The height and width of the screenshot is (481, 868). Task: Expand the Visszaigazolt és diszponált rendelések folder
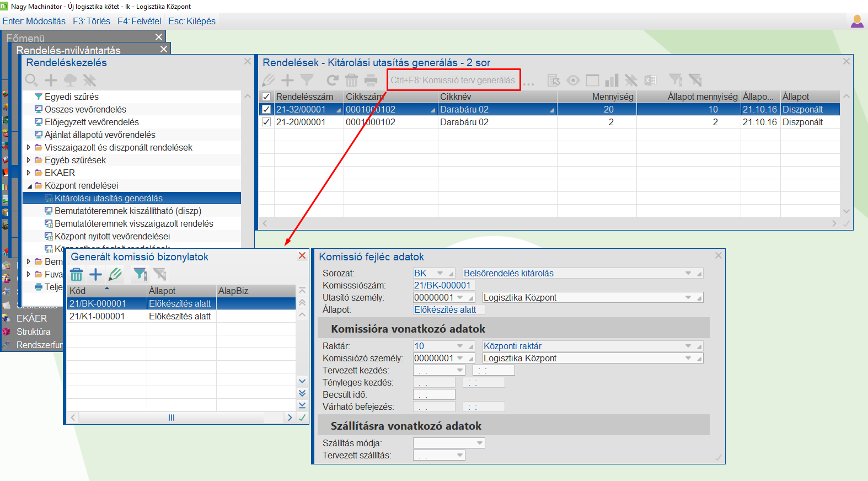pyautogui.click(x=29, y=147)
